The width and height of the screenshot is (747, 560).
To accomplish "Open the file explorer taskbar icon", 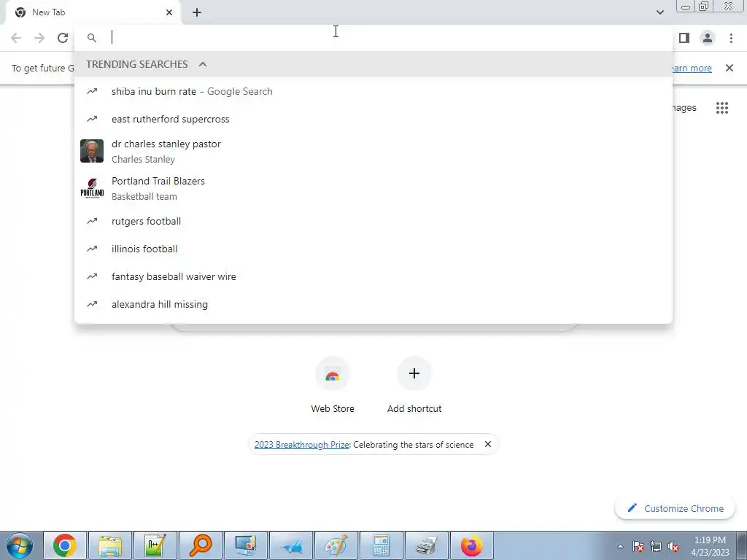I will tap(110, 545).
